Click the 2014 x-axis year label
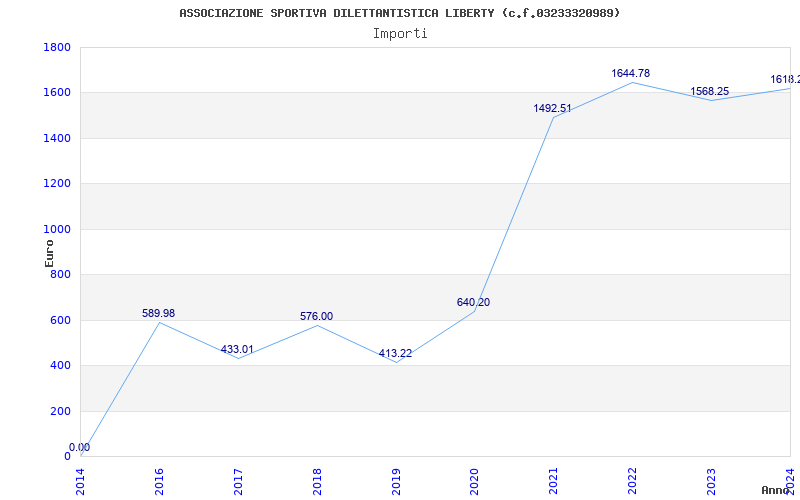 click(x=80, y=482)
